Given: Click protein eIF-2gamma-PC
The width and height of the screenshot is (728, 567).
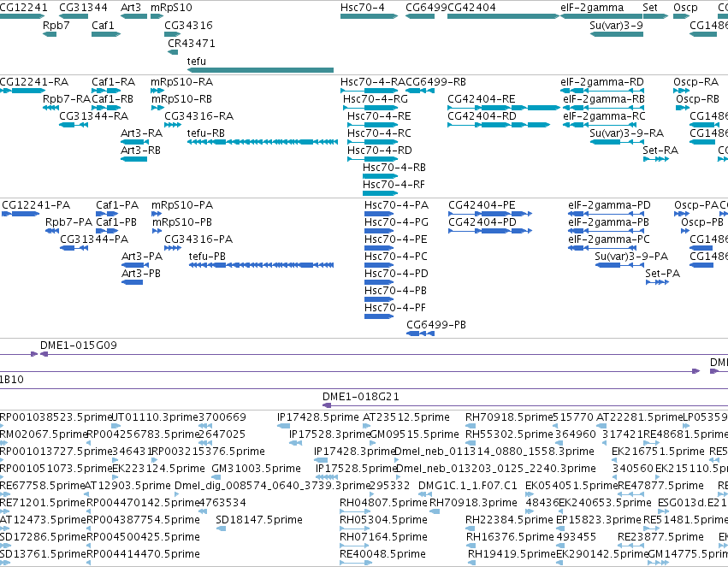Looking at the screenshot, I should (601, 248).
